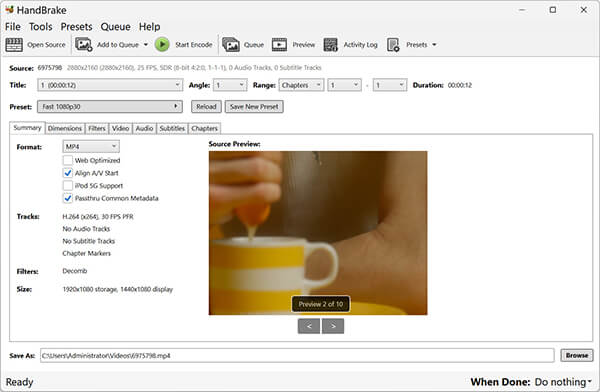Enable the iPod 5G Support checkbox

[68, 186]
